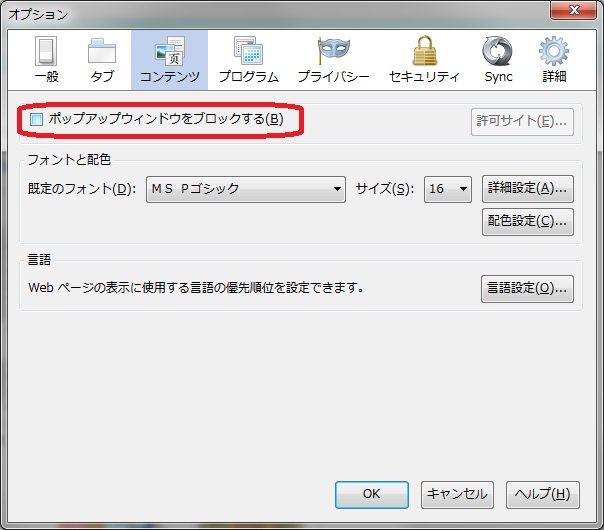
Task: Open the プログラム (Applications) panel
Action: pos(248,59)
